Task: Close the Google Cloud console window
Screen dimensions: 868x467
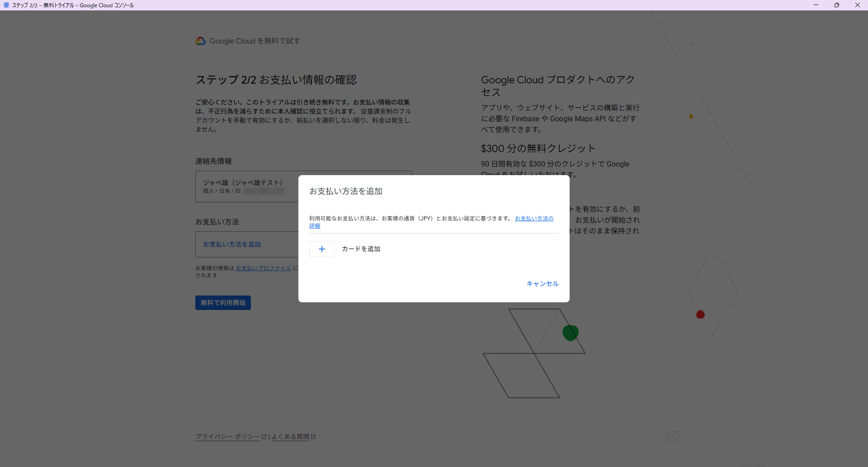Action: tap(858, 5)
